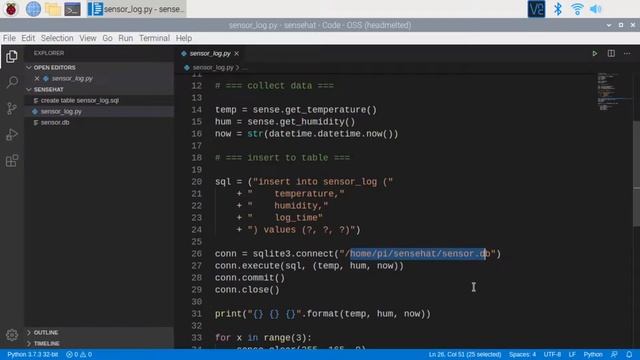
Task: Open the Edit menu
Action: [x=28, y=38]
